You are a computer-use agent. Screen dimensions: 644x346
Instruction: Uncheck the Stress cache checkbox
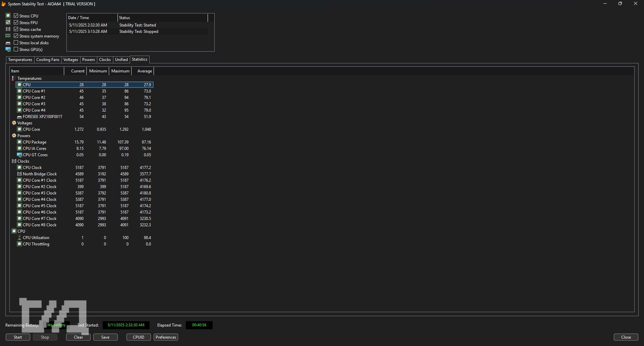(16, 29)
